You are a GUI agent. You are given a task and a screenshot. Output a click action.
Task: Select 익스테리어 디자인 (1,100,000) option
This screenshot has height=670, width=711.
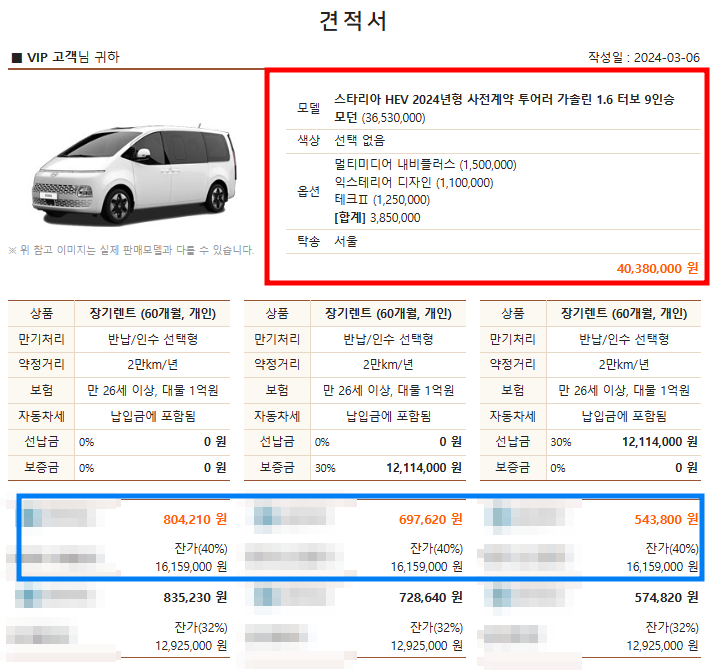414,182
